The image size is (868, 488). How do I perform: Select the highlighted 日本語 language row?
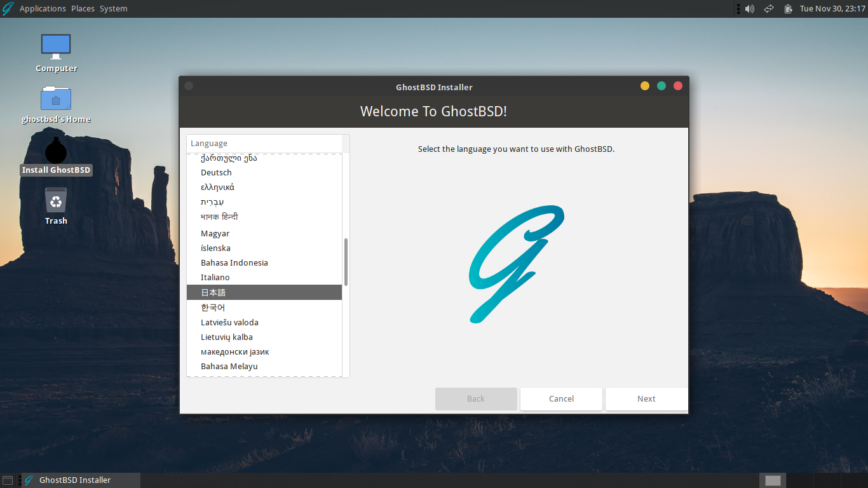(264, 292)
